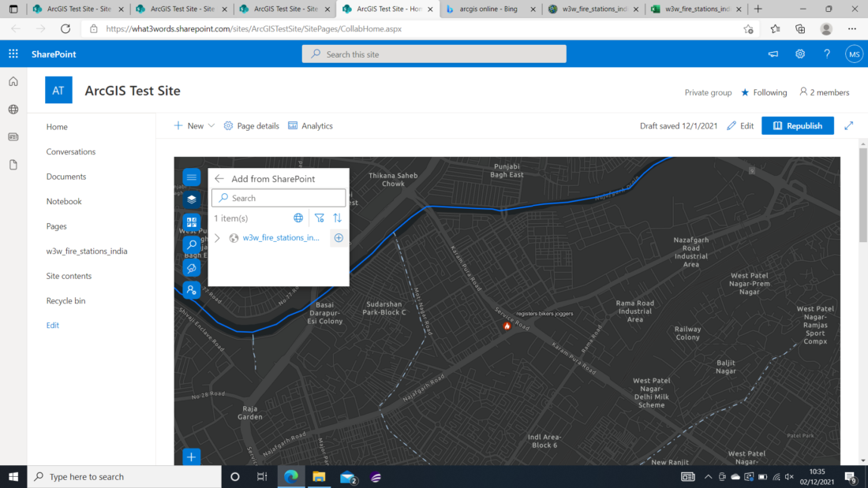Open the map search tool

coord(192,244)
